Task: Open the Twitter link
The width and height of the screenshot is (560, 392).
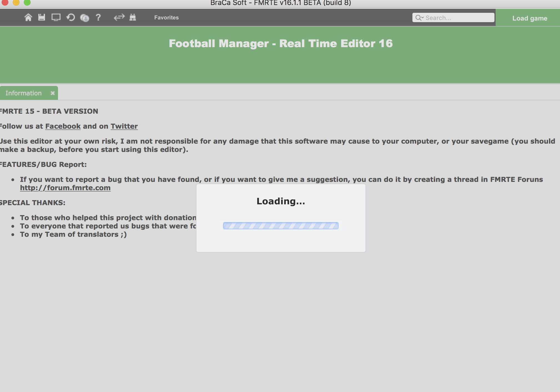Action: [x=124, y=126]
